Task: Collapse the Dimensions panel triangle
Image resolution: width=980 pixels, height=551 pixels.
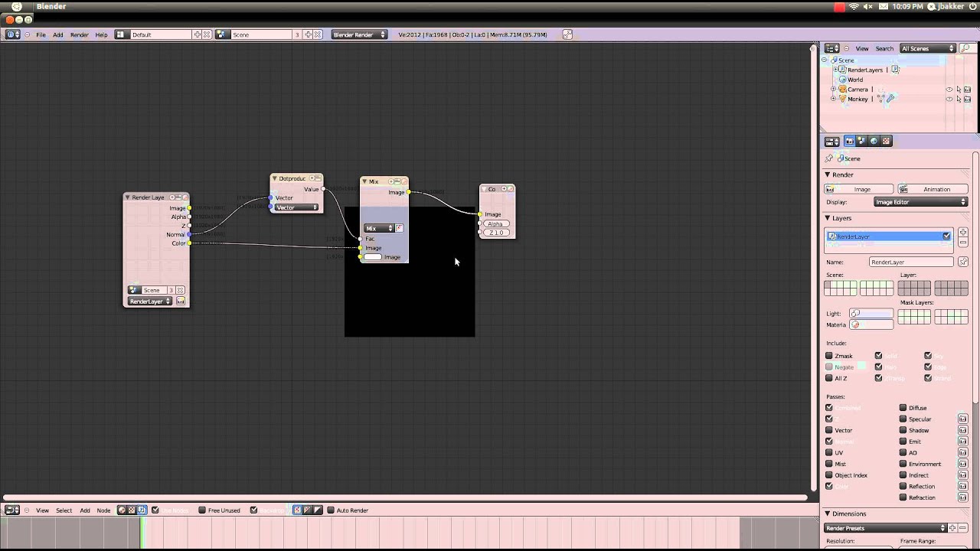Action: tap(828, 514)
